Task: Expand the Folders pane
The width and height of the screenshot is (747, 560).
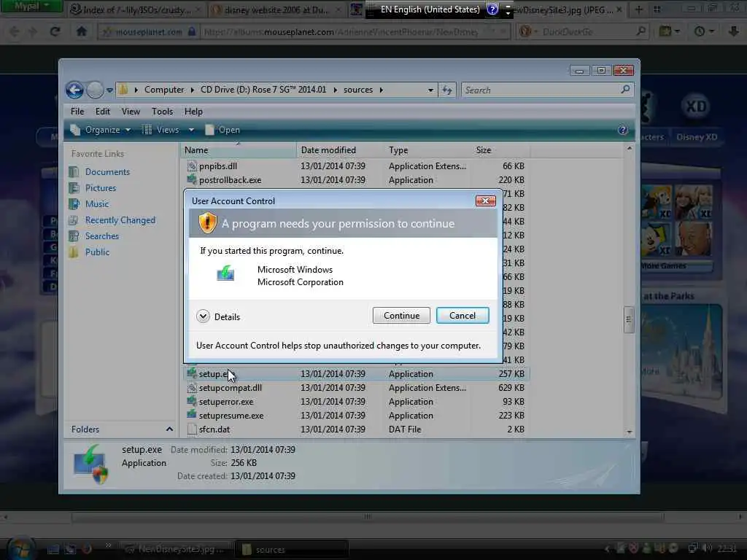Action: (x=169, y=429)
